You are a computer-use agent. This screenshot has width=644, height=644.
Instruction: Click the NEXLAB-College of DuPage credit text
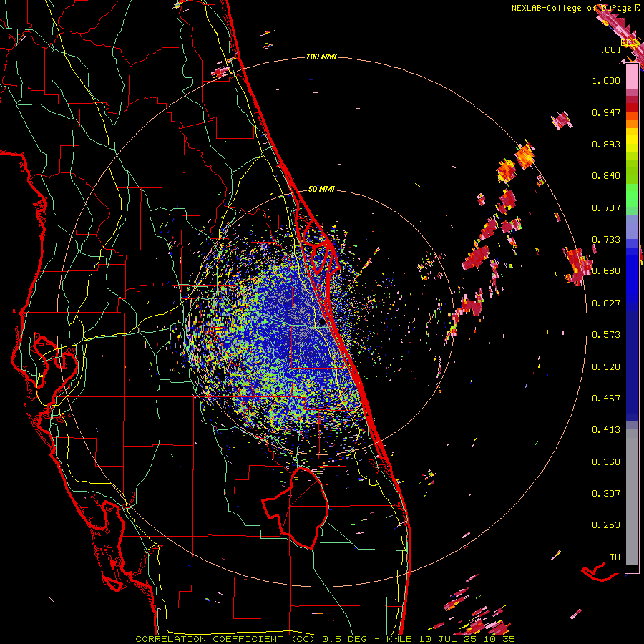[575, 8]
